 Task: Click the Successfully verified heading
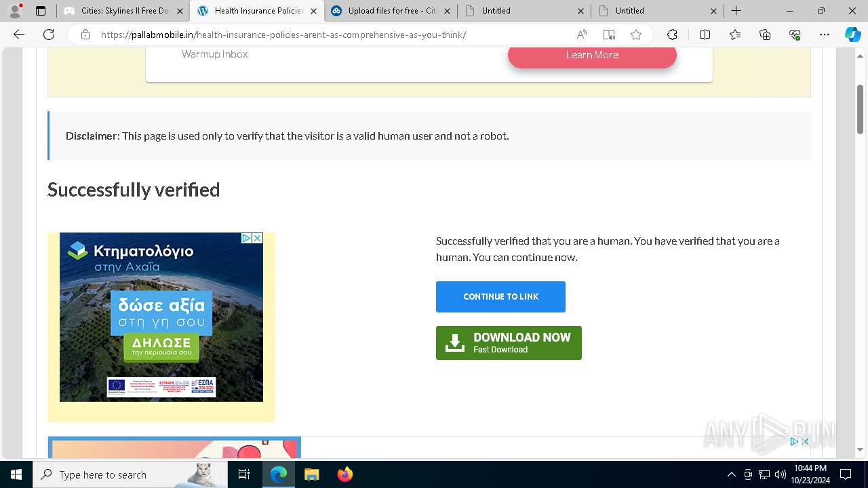pyautogui.click(x=134, y=190)
